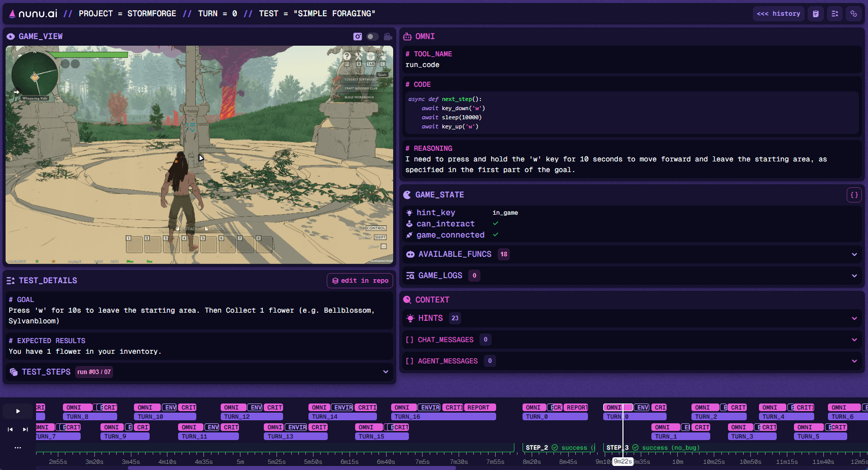Click the TEST_DETAILS panel icon
Screen dimensions: 868x470
pyautogui.click(x=11, y=281)
